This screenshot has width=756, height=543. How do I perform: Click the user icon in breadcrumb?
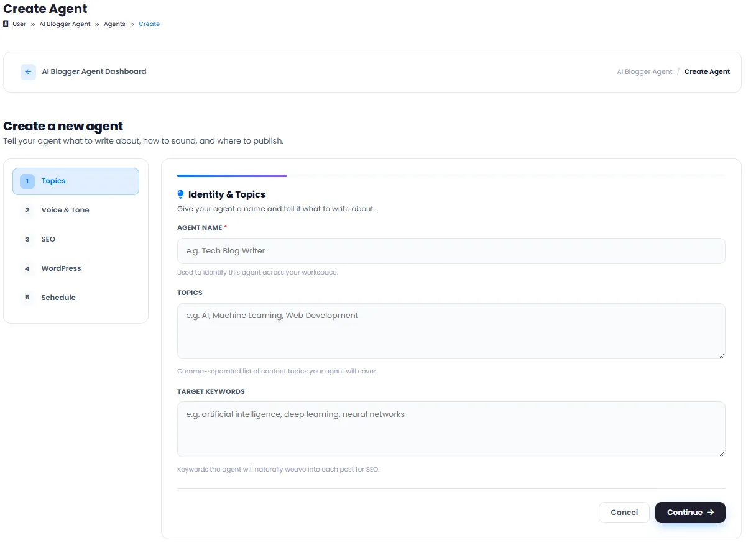pos(6,24)
